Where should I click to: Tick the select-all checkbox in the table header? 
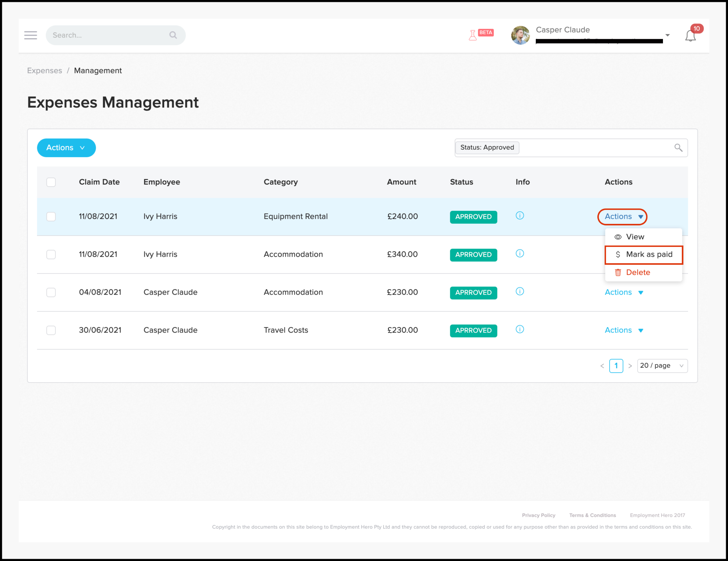51,182
